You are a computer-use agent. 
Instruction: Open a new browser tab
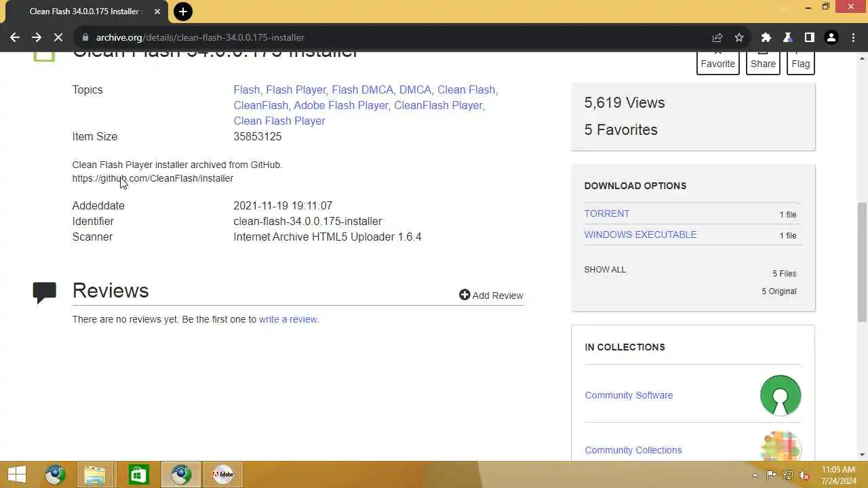pos(182,12)
